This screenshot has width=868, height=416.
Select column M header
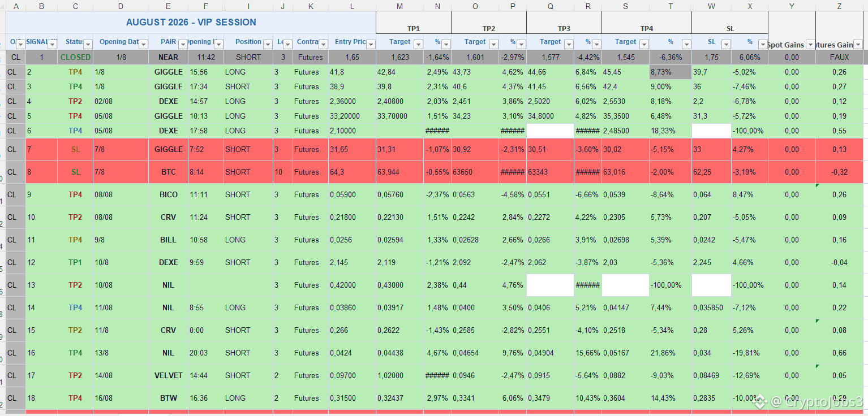[400, 6]
